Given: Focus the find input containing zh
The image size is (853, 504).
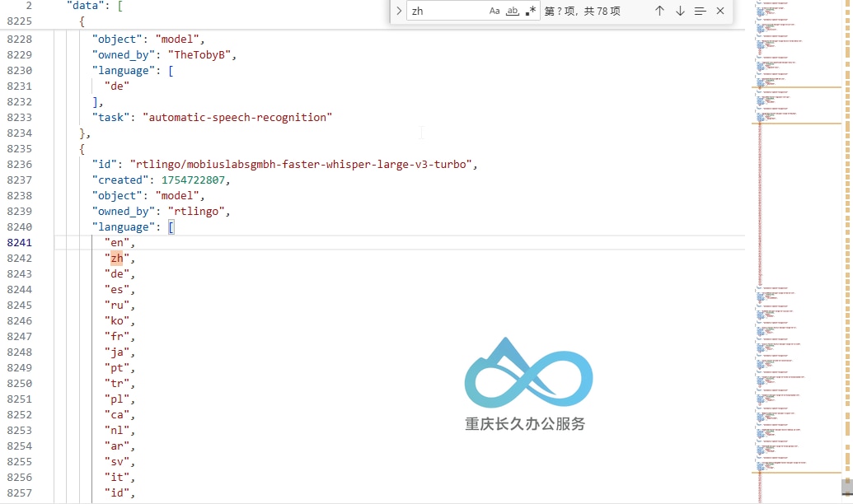Looking at the screenshot, I should click(x=446, y=11).
